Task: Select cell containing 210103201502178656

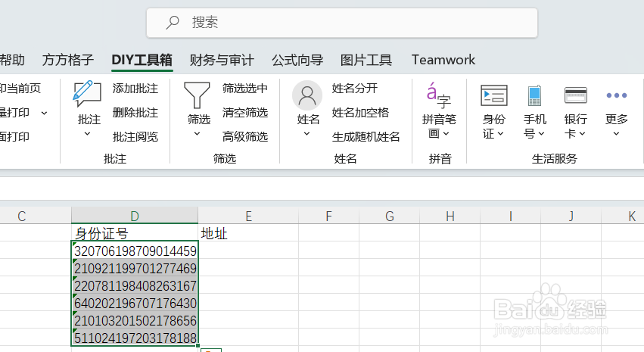Action: click(x=134, y=320)
